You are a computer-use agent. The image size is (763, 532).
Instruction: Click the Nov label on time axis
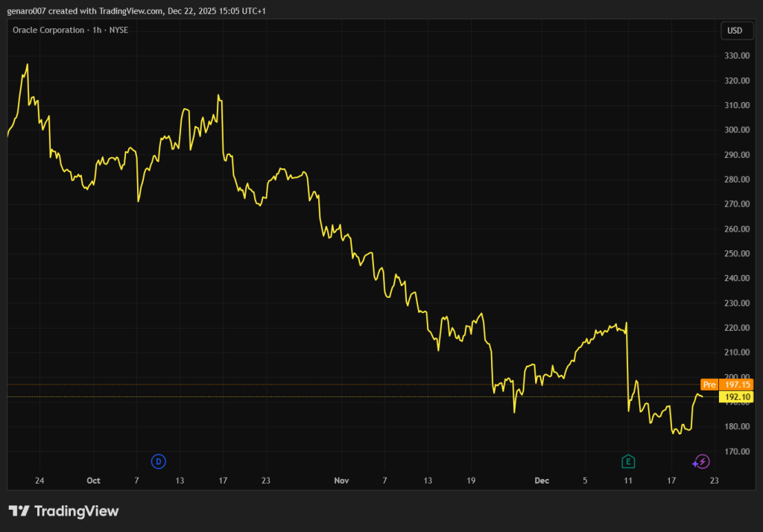tap(341, 481)
